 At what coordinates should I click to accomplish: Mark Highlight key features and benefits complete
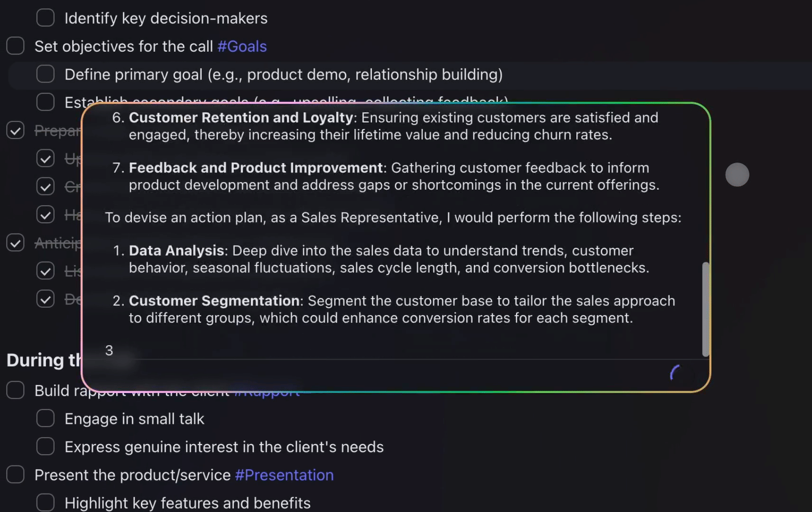pyautogui.click(x=46, y=503)
